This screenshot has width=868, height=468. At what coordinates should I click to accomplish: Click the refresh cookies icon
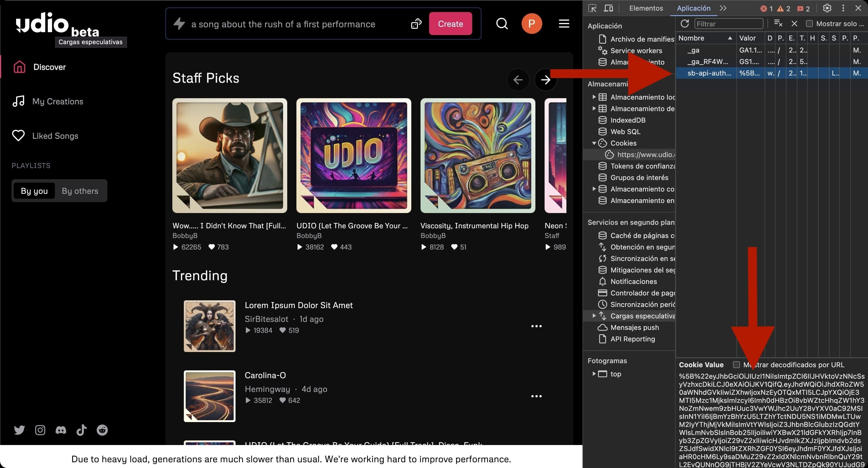tap(684, 24)
